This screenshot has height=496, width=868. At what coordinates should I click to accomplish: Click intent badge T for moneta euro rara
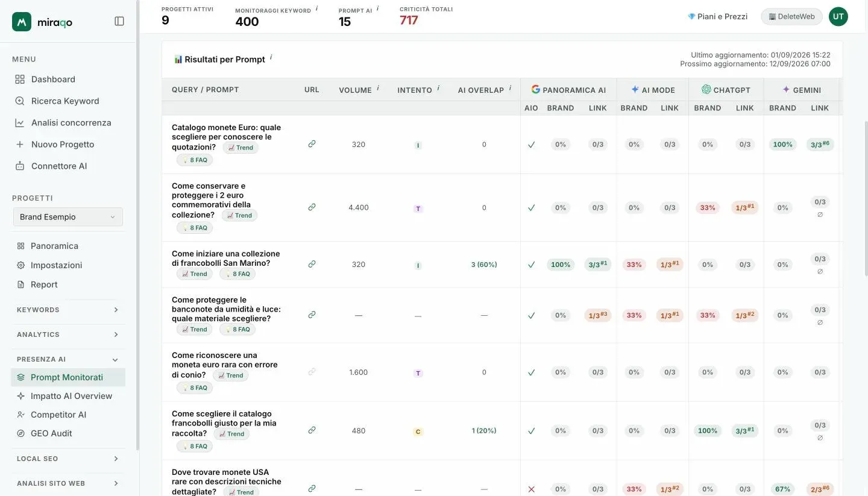(418, 373)
